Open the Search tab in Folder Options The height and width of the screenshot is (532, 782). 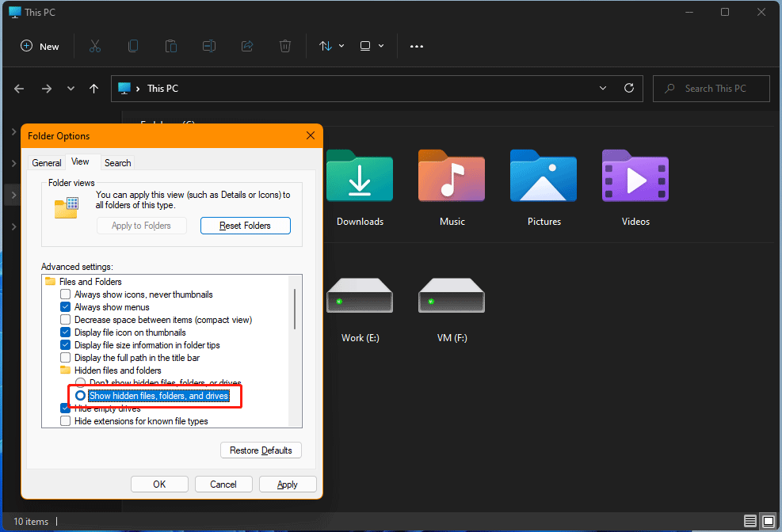117,162
